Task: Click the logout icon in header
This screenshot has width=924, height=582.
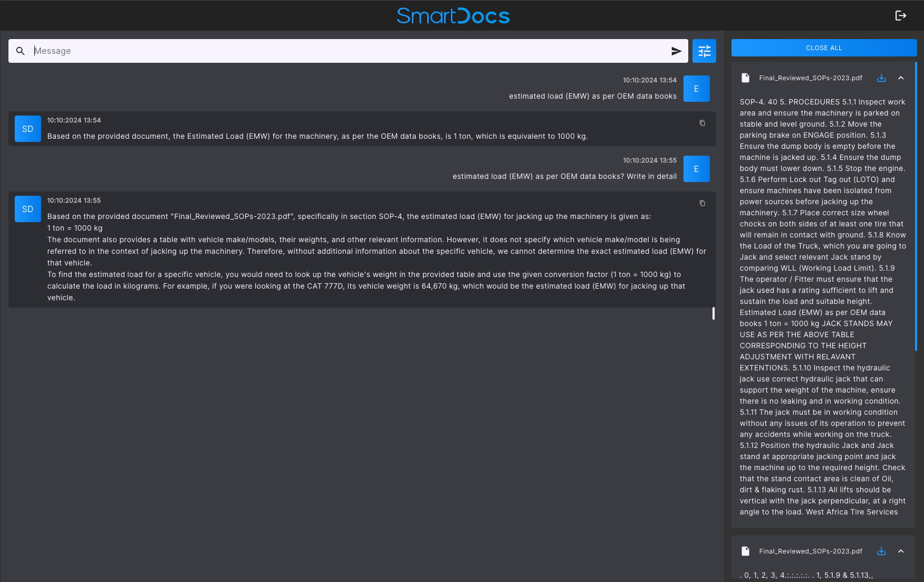Action: click(x=900, y=16)
